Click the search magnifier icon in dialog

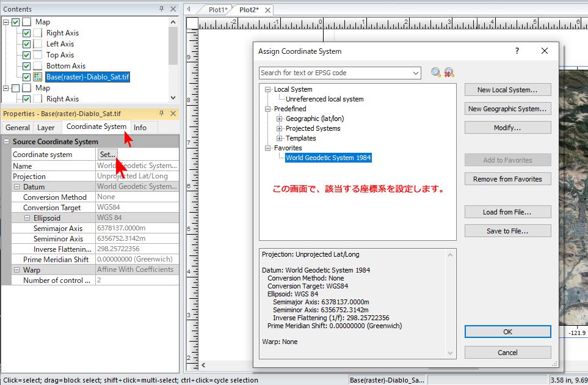(435, 73)
